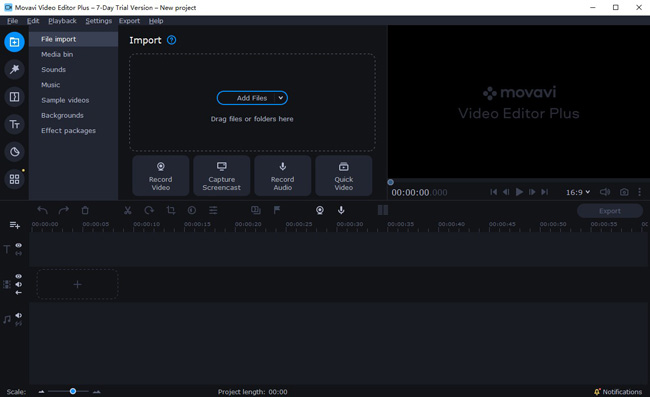Screen dimensions: 650x397
Task: Click the zoom in icon beside Scale
Action: click(97, 392)
